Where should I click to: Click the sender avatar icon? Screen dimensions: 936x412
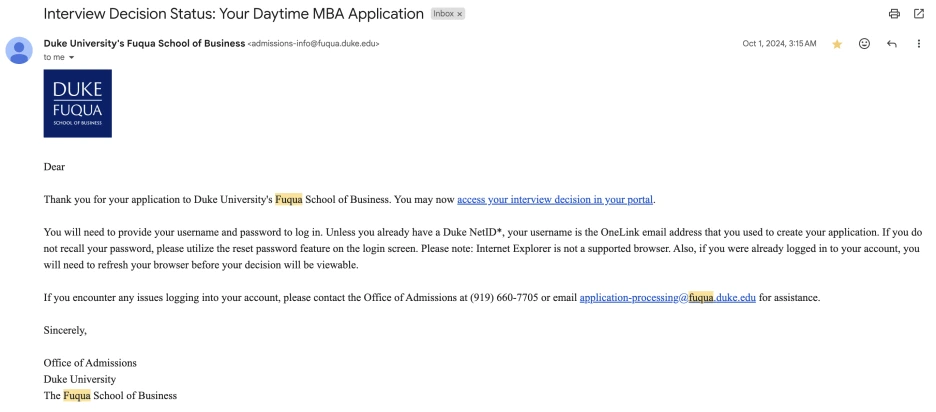(19, 50)
